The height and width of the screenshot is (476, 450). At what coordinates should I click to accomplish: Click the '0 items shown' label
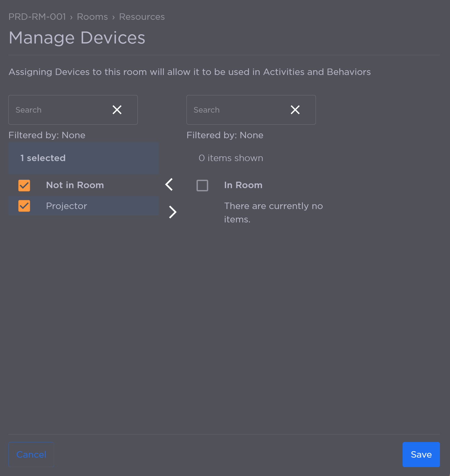tap(231, 158)
